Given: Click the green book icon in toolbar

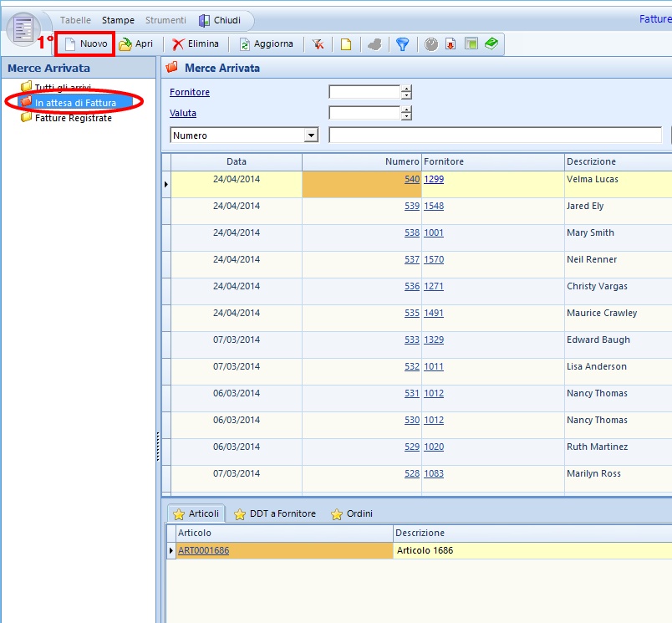Looking at the screenshot, I should tap(491, 44).
